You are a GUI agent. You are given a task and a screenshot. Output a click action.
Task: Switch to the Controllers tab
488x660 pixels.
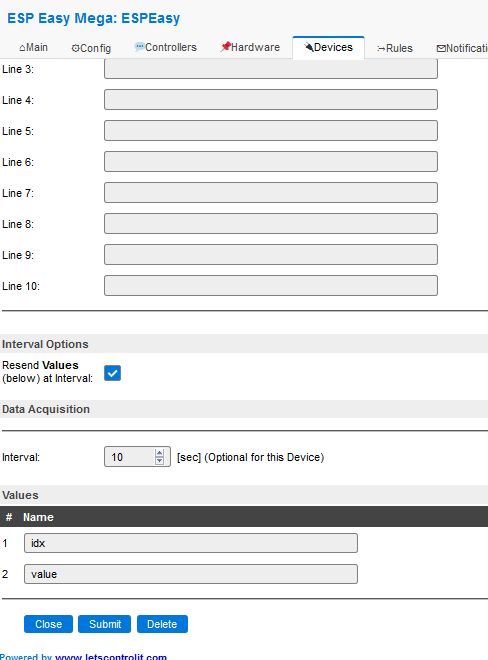[165, 48]
